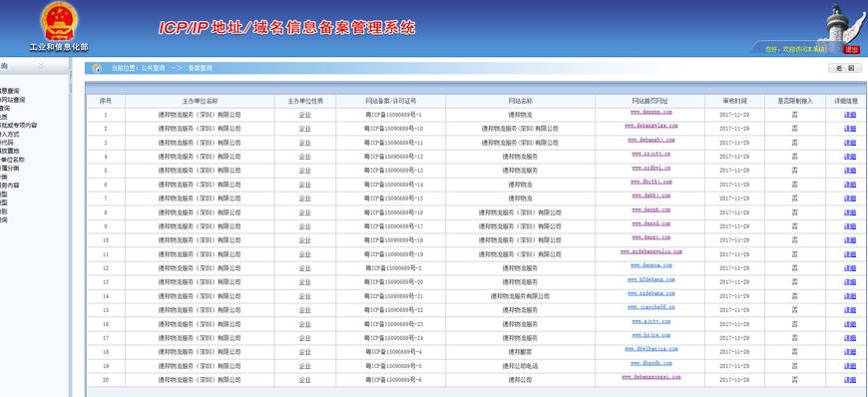The width and height of the screenshot is (868, 397).
Task: Click website name 德邦公司电话 in row 19
Action: point(521,366)
